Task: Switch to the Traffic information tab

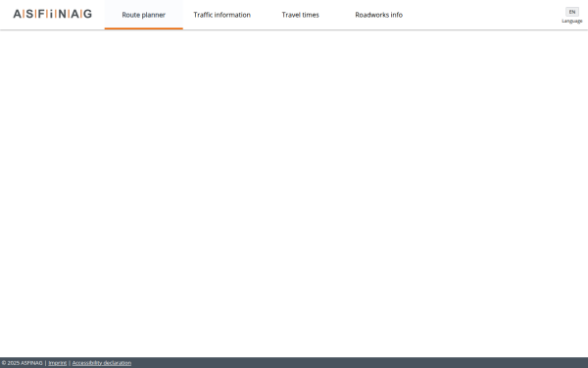Action: (x=222, y=15)
